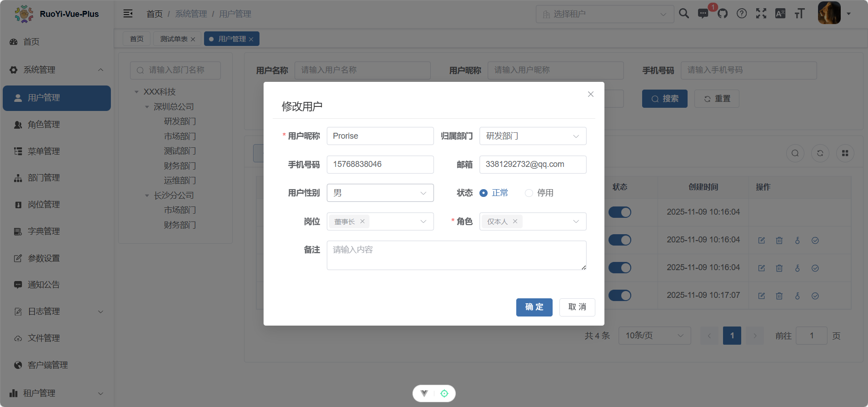Click the font size adjustment icon

799,14
